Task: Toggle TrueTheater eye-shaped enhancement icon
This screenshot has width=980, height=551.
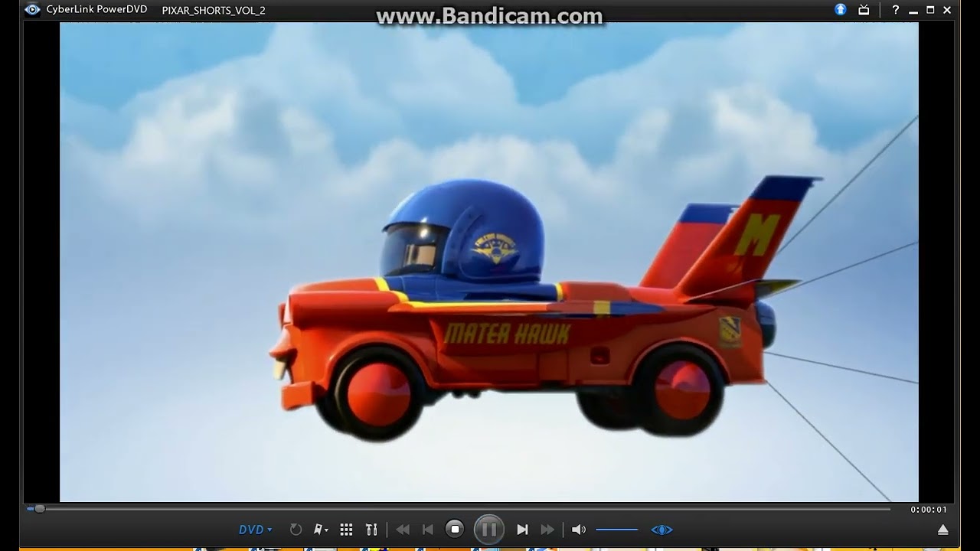Action: 661,530
